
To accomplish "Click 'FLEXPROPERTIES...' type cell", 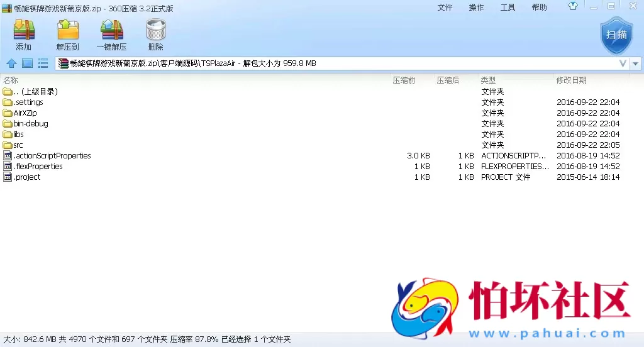I will (x=515, y=167).
